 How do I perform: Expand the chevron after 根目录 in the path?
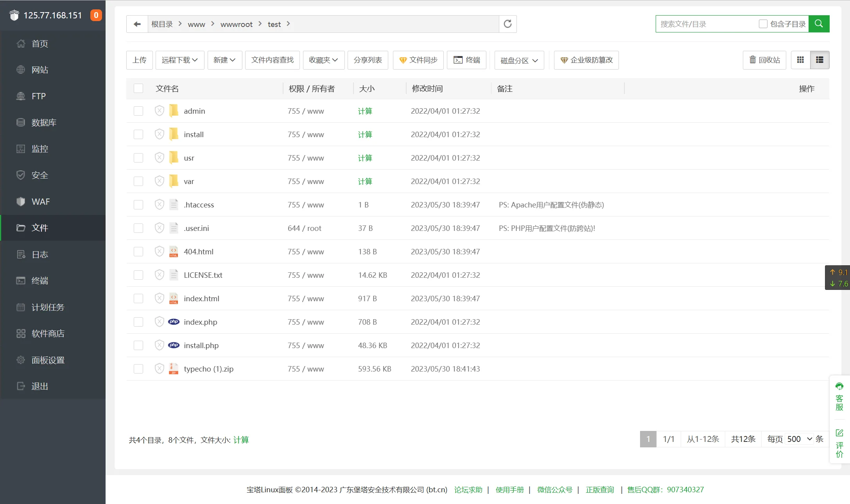[x=180, y=24]
